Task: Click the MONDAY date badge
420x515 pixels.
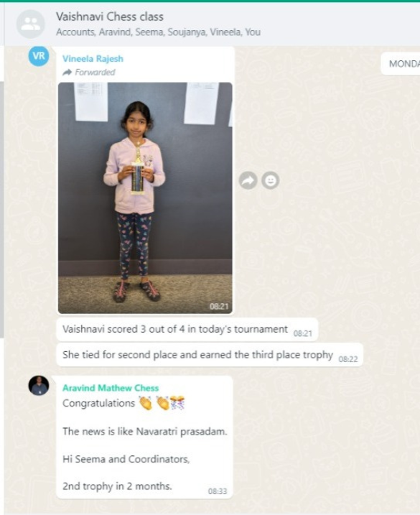Action: point(401,63)
